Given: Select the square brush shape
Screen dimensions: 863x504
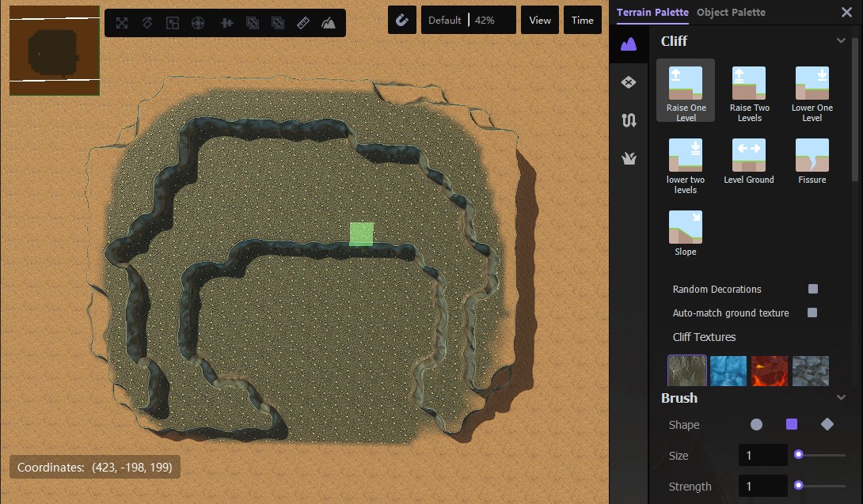Looking at the screenshot, I should [792, 424].
